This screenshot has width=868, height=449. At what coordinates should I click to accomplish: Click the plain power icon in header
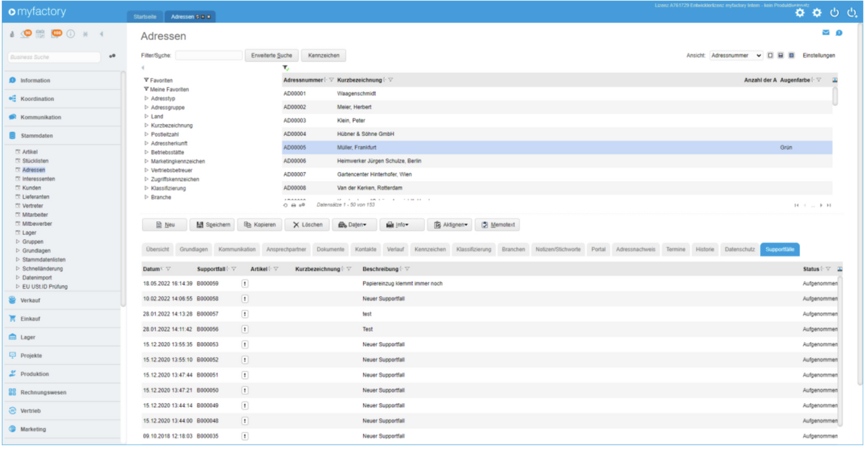[834, 12]
